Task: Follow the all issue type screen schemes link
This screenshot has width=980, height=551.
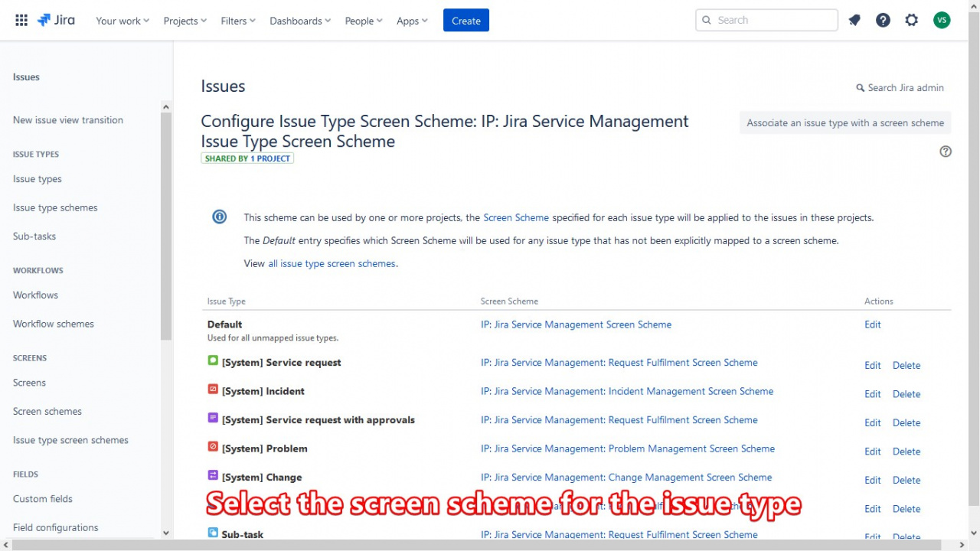Action: click(332, 263)
